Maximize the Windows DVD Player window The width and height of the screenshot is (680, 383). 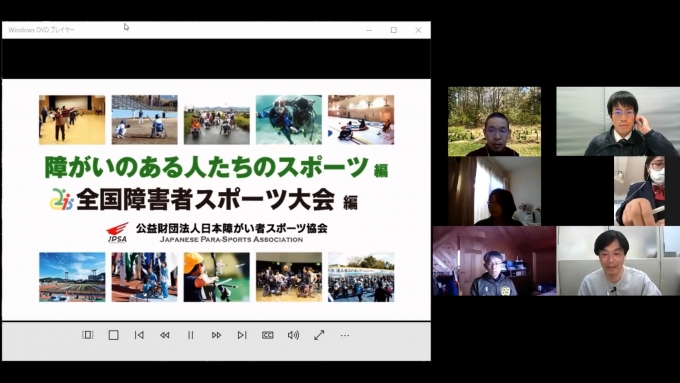394,30
